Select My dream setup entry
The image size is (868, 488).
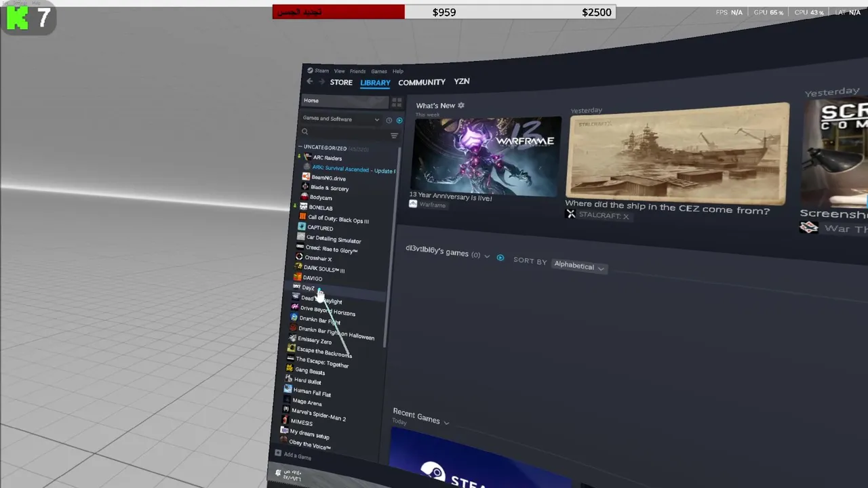click(309, 434)
